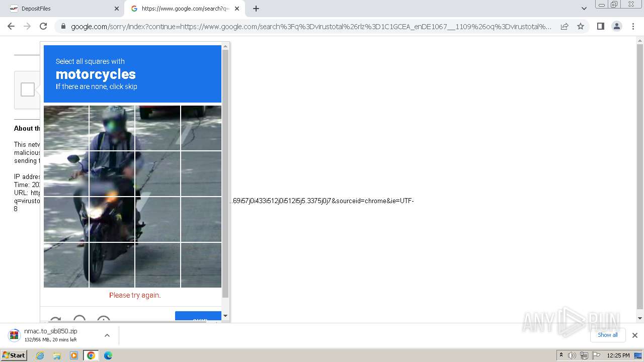
Task: Go back to the previous page
Action: 11,26
